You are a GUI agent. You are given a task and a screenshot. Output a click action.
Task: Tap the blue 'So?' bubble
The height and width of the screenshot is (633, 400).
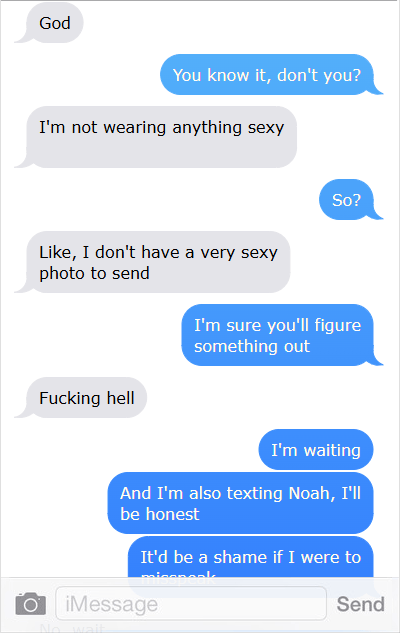click(x=346, y=199)
